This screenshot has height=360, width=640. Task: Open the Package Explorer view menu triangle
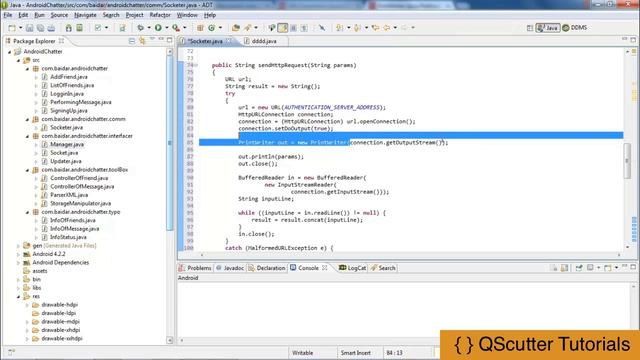(152, 39)
